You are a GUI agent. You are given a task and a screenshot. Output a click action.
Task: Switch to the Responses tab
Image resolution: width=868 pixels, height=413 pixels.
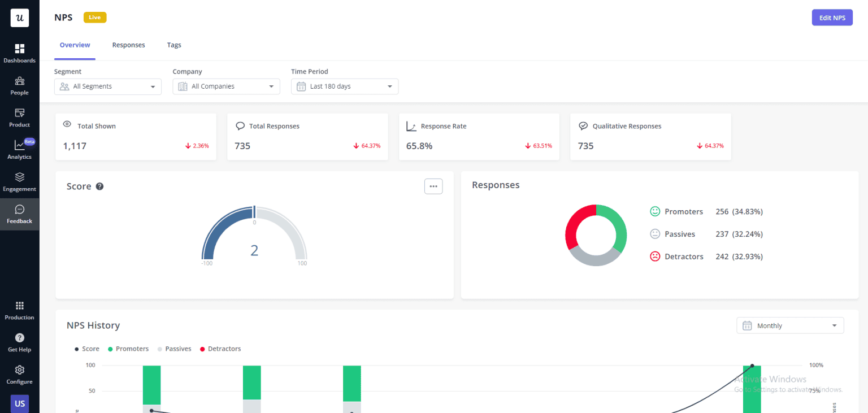(128, 45)
